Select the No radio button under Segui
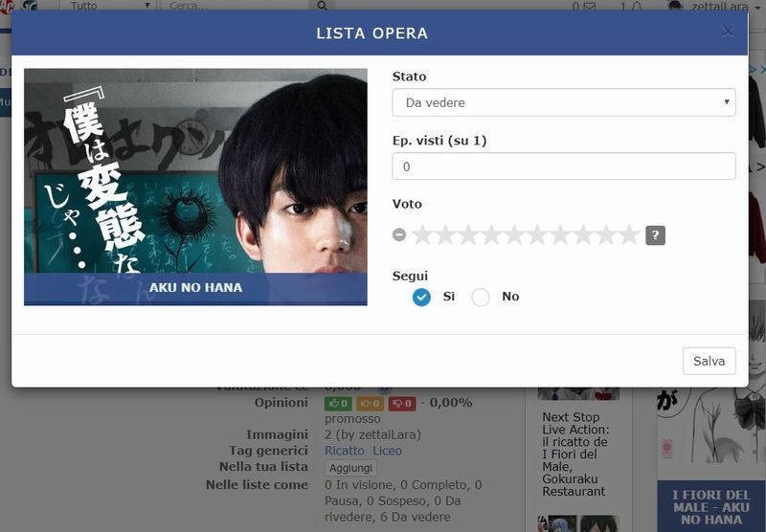Image resolution: width=766 pixels, height=532 pixels. tap(481, 297)
